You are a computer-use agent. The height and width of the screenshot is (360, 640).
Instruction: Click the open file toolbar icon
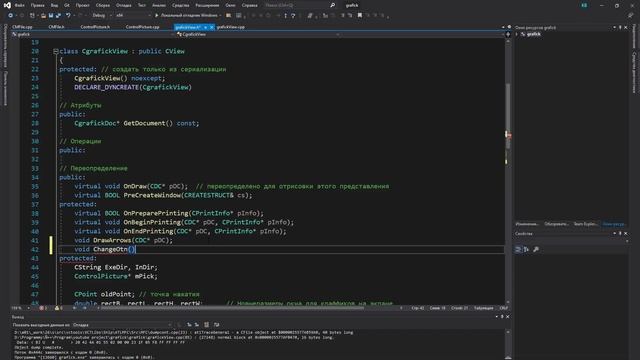(43, 16)
